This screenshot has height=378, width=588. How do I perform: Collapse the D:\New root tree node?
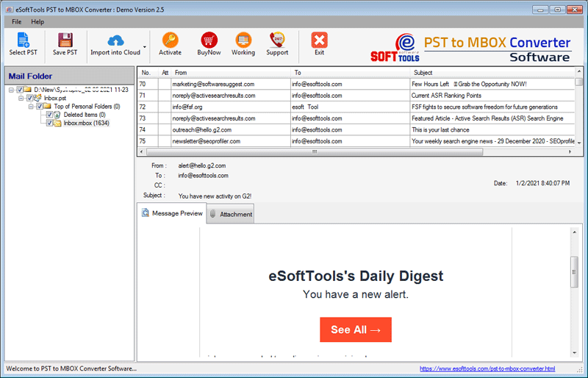11,90
